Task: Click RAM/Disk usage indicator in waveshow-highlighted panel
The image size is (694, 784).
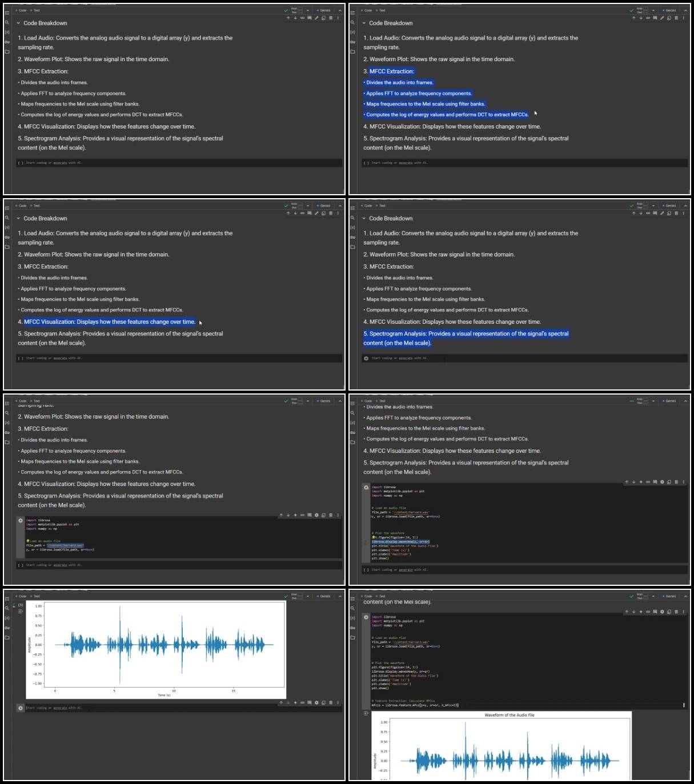Action: [x=643, y=401]
